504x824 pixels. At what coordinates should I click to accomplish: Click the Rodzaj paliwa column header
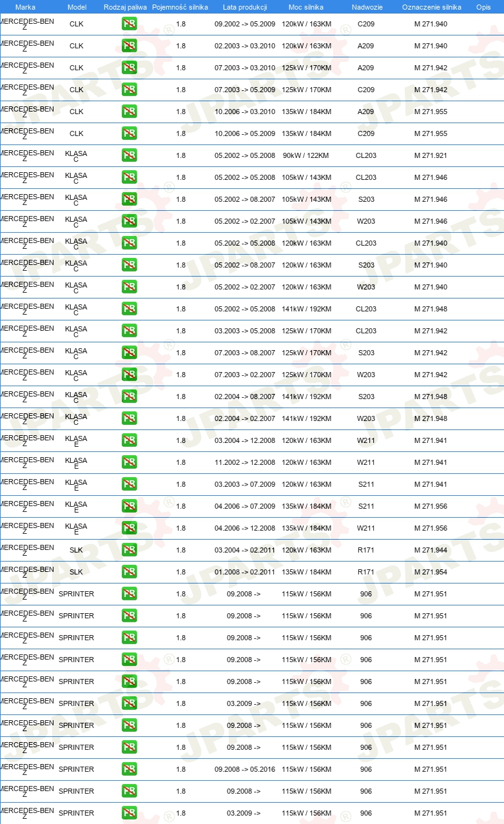pyautogui.click(x=125, y=7)
